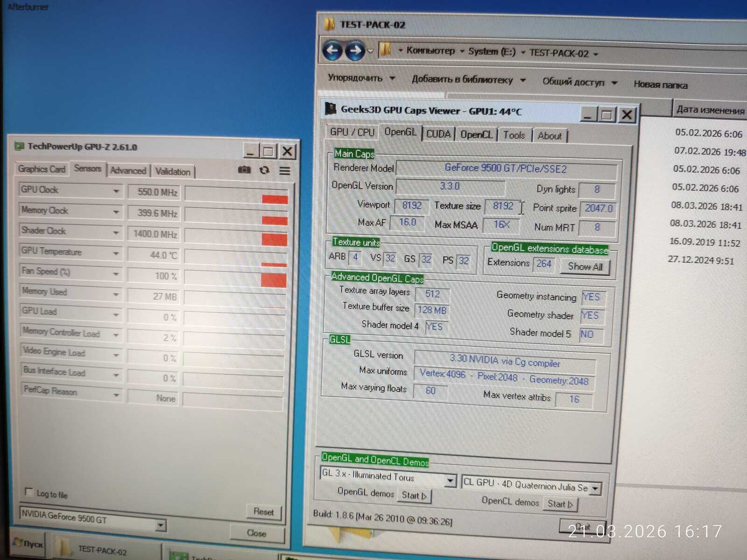Switch to the Graphics Card tab
Viewport: 747px width, 560px height.
(x=42, y=169)
